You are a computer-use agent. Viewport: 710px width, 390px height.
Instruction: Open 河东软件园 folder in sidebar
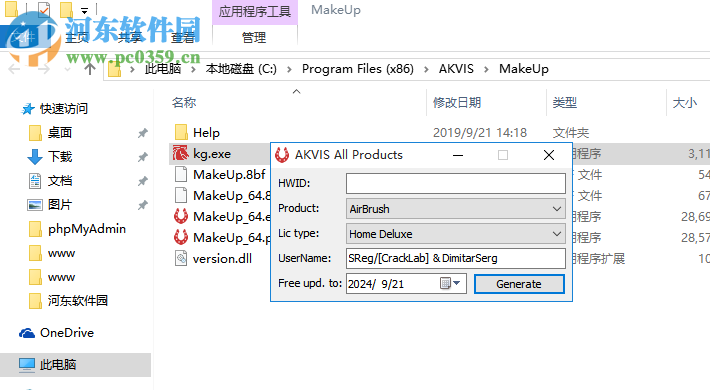(x=78, y=301)
